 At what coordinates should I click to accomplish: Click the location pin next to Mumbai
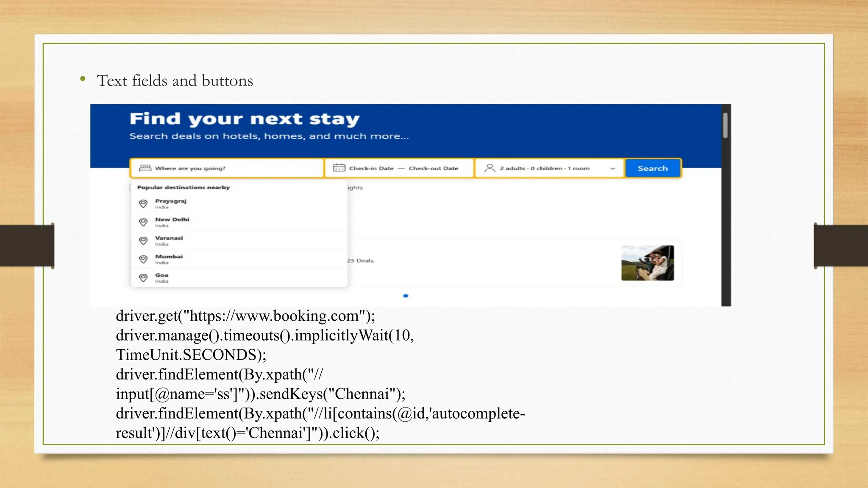point(143,259)
